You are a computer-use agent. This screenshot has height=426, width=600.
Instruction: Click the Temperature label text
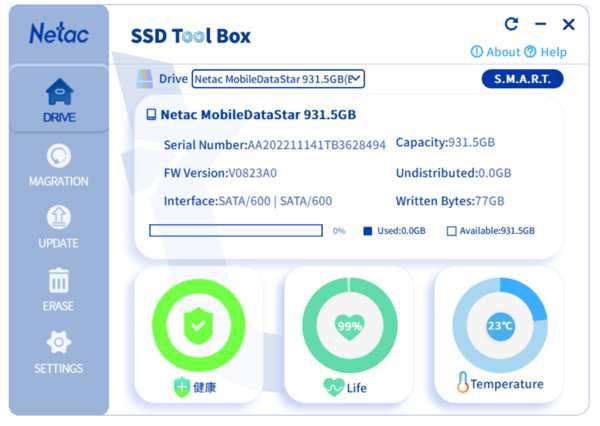[507, 384]
